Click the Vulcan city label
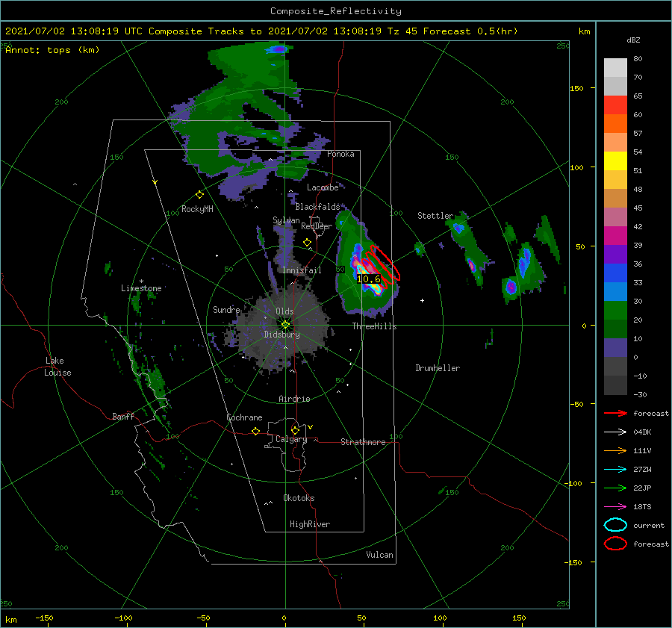The width and height of the screenshot is (672, 628). 380,555
